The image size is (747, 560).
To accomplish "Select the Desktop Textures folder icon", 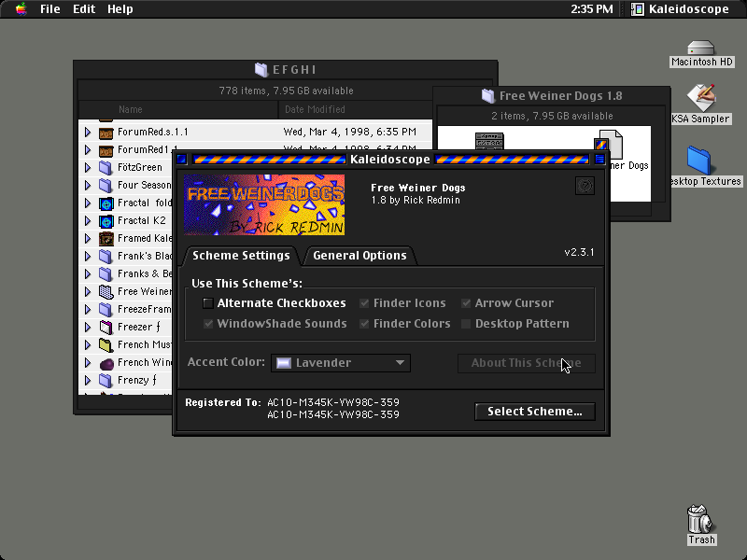I will click(698, 161).
